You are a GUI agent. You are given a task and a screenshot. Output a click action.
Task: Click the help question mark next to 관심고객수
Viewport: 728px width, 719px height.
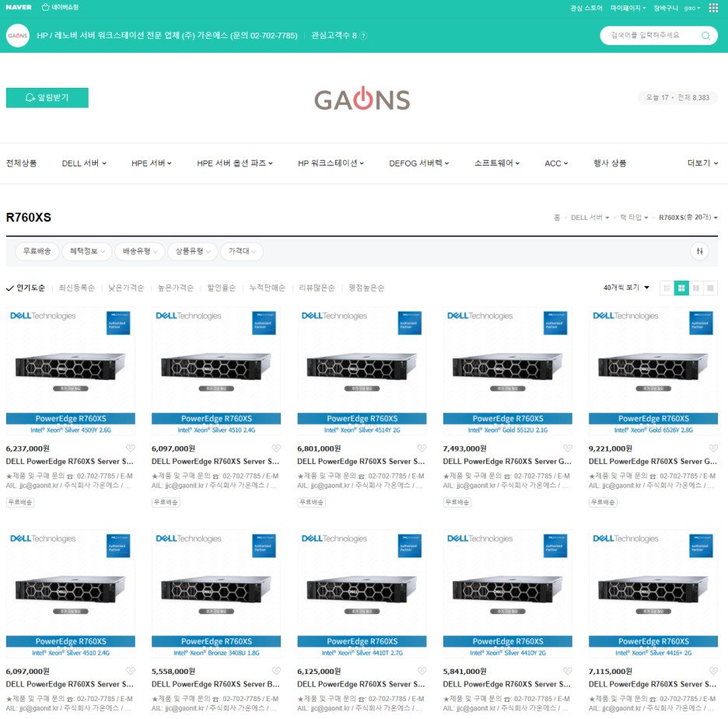[x=363, y=36]
